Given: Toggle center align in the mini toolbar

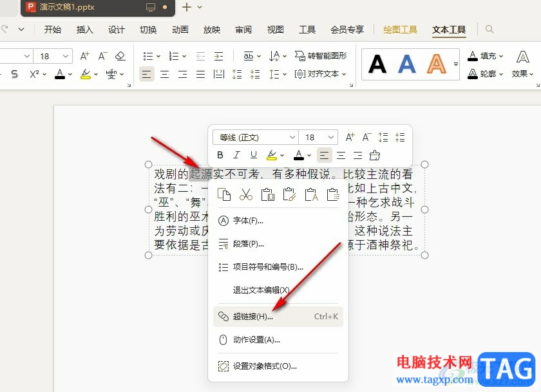Looking at the screenshot, I should tap(341, 156).
